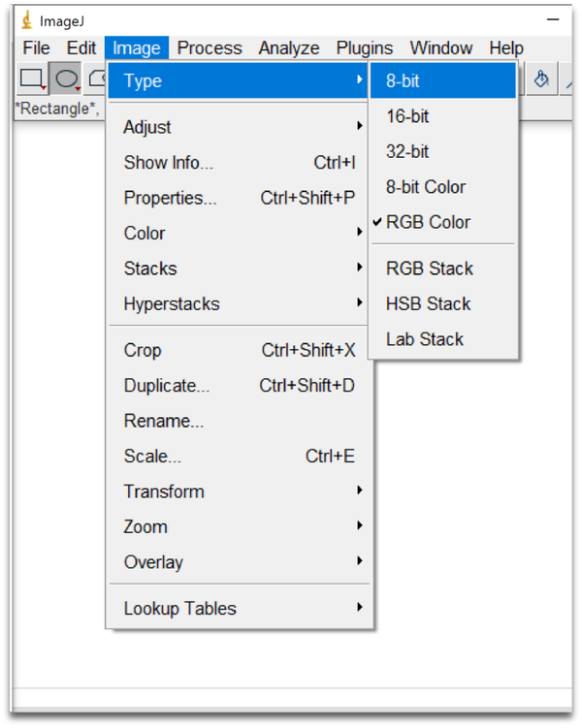This screenshot has width=582, height=728.
Task: Select the HSB Stack option
Action: click(x=428, y=303)
